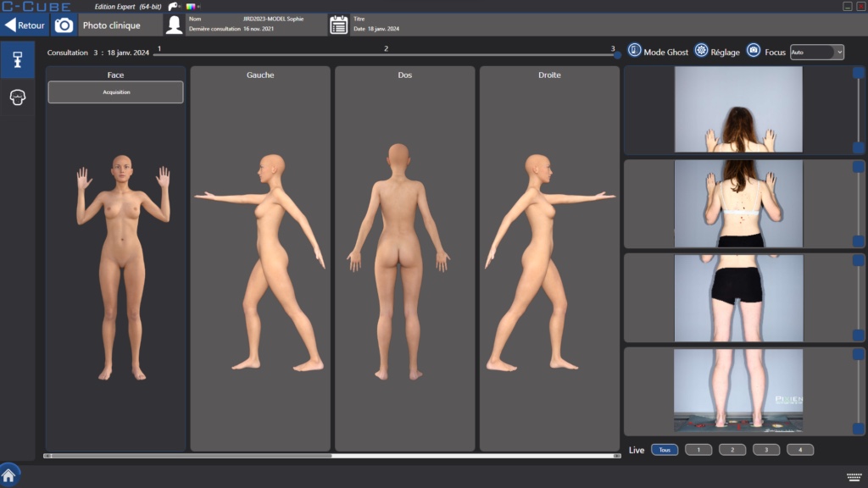Open the Focus Auto dropdown
868x488 pixels.
click(817, 53)
